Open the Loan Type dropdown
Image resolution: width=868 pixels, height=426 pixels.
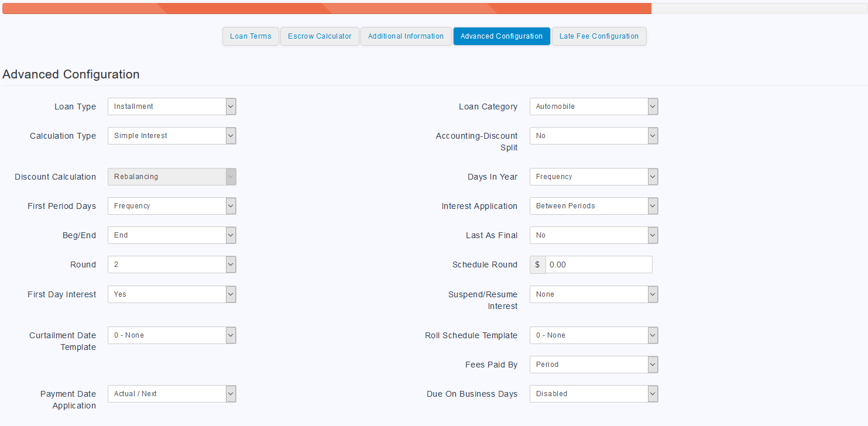click(172, 106)
